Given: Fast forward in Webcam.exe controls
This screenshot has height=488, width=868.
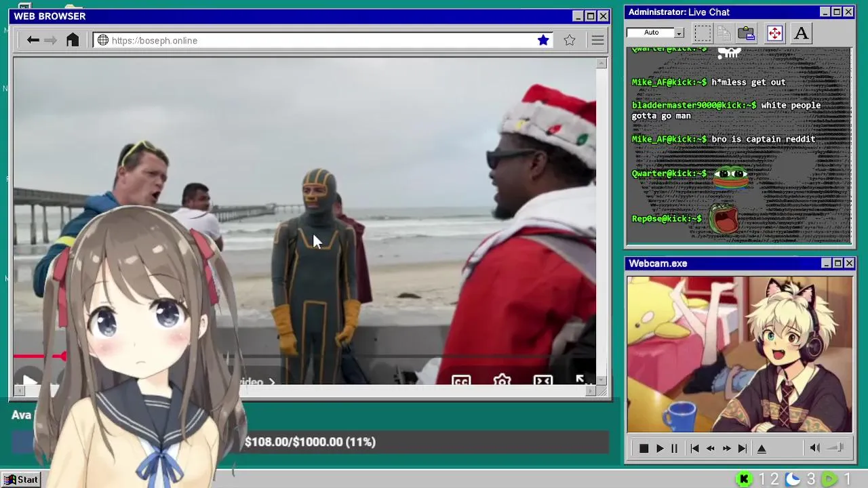Looking at the screenshot, I should [726, 449].
